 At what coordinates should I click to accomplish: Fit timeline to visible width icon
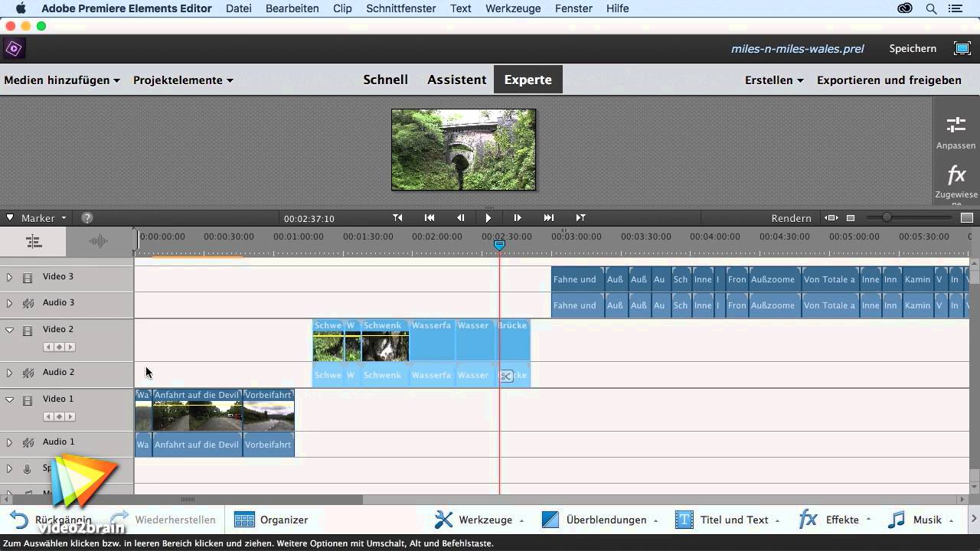click(x=831, y=218)
